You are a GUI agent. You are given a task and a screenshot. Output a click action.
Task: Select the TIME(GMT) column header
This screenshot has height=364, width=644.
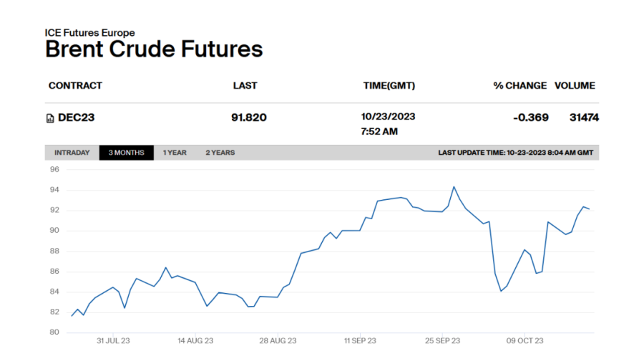click(389, 85)
